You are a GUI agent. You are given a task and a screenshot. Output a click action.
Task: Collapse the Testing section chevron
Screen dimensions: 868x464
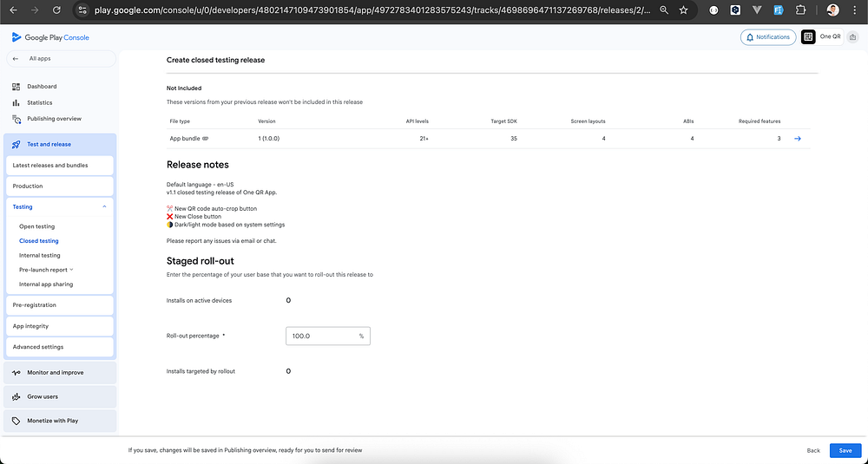point(105,206)
